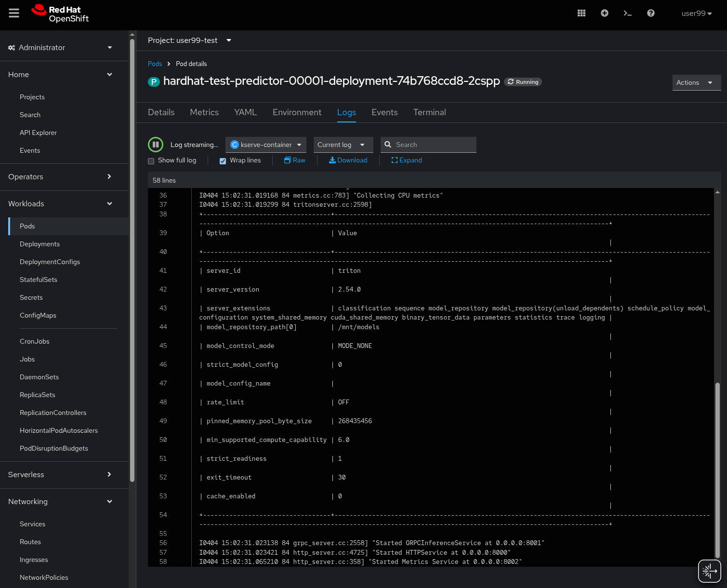Open the help question mark menu

[x=651, y=13]
